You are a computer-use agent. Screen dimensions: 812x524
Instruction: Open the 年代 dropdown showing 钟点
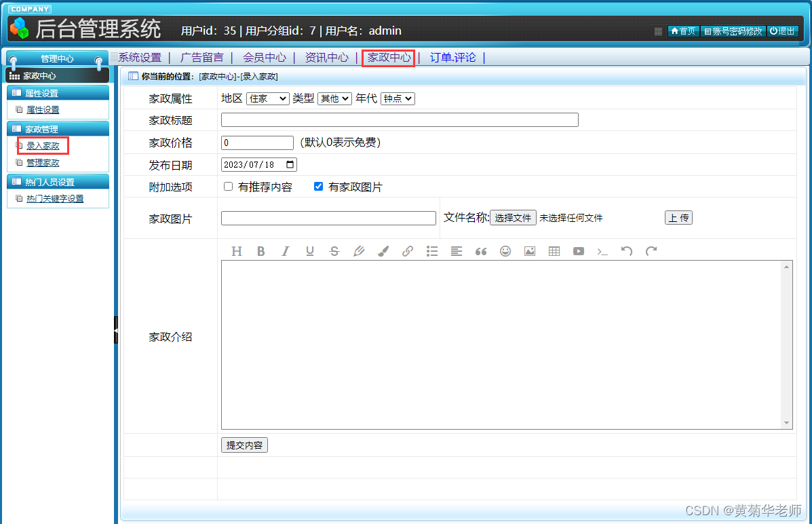pos(398,98)
